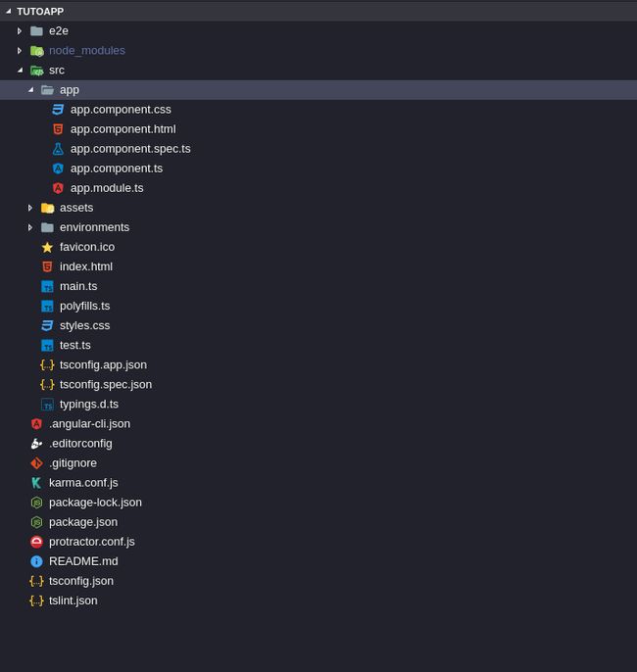Click the Karma icon beside karma.conf.js

[36, 482]
